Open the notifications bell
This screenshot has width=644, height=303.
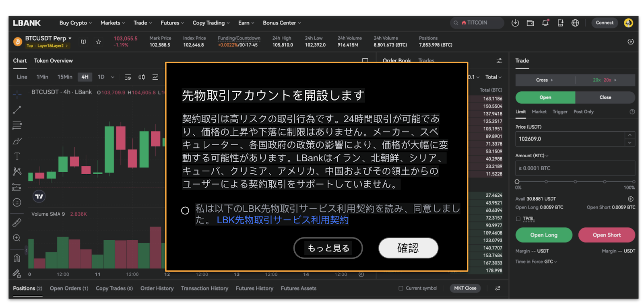coord(545,23)
